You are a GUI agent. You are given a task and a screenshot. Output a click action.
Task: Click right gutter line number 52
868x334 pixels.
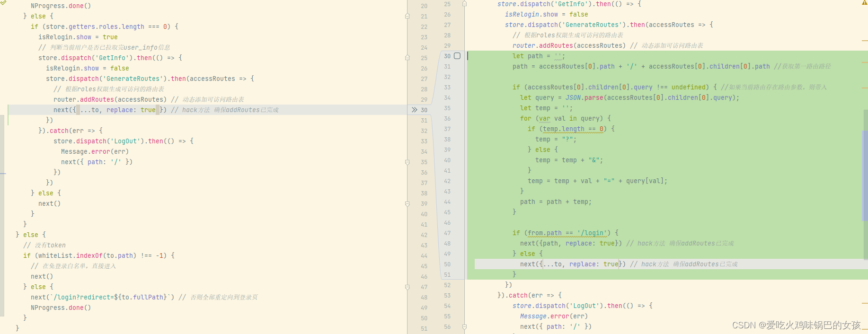(447, 285)
